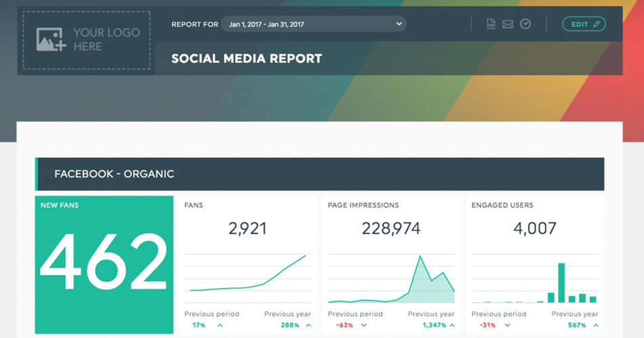The image size is (644, 338).
Task: Click the REPORT FOR label
Action: [195, 24]
